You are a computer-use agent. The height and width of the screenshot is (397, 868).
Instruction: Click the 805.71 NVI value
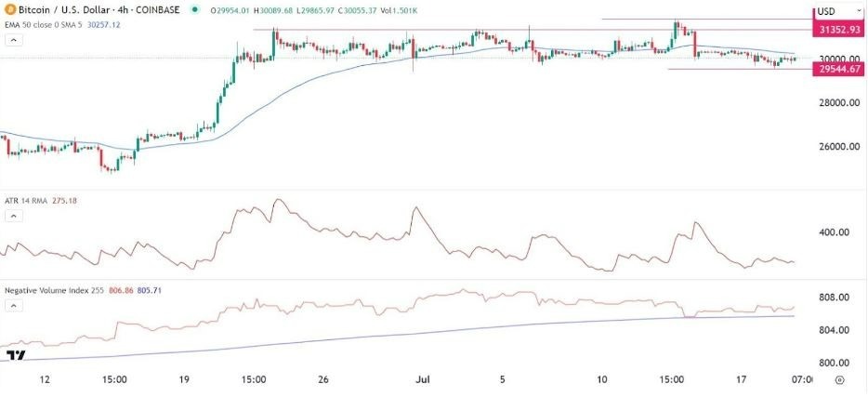[150, 290]
